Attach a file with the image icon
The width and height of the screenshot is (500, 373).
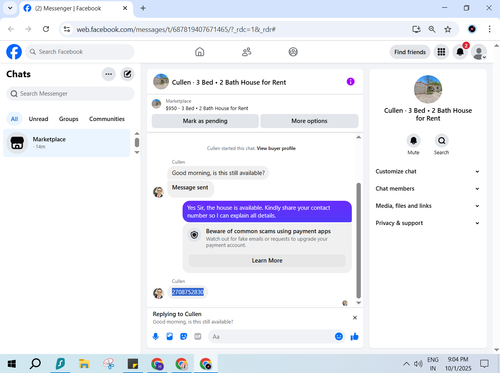pos(170,337)
